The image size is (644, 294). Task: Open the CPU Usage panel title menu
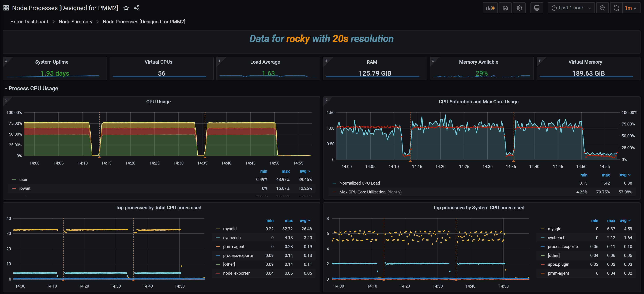158,102
